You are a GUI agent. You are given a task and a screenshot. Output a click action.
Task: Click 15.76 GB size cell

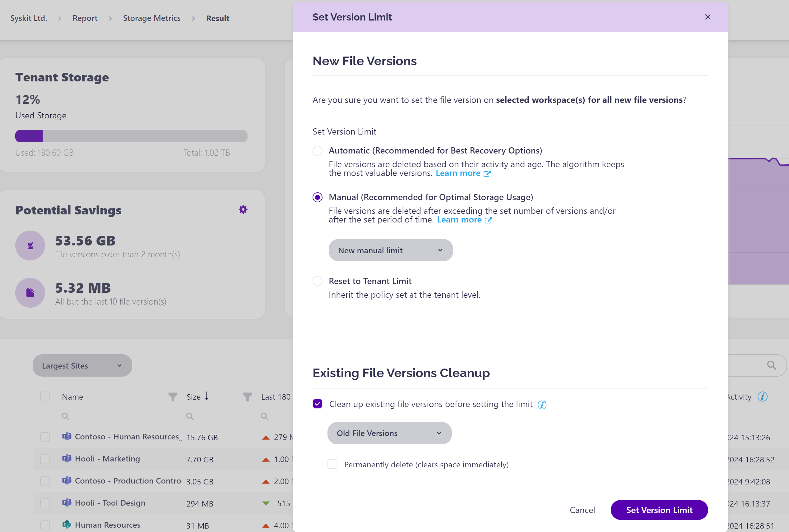202,437
